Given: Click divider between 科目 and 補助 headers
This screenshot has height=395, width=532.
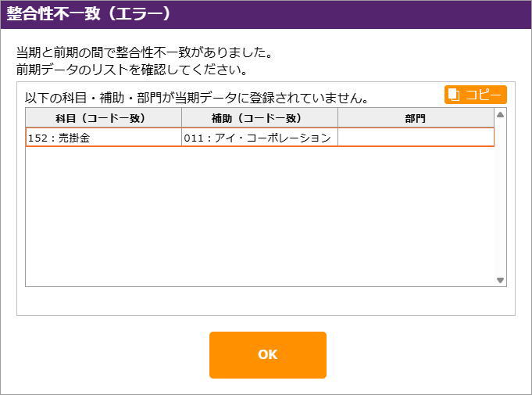Looking at the screenshot, I should click(x=182, y=118).
